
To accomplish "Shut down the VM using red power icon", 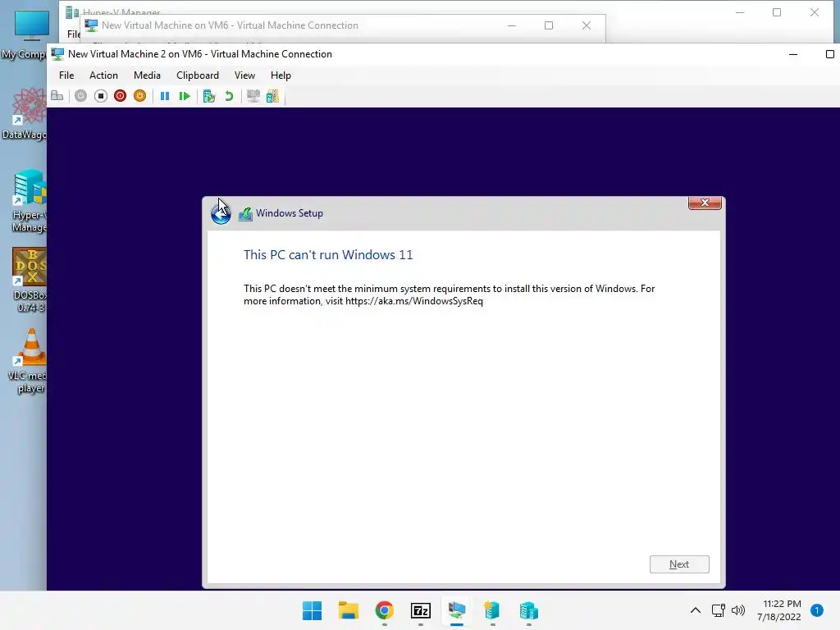I will click(120, 96).
